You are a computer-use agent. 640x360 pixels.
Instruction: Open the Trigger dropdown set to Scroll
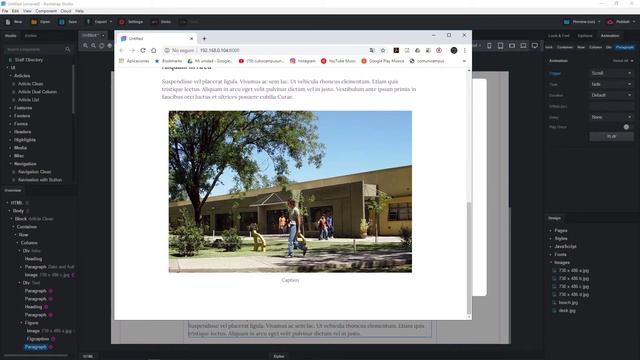[611, 73]
